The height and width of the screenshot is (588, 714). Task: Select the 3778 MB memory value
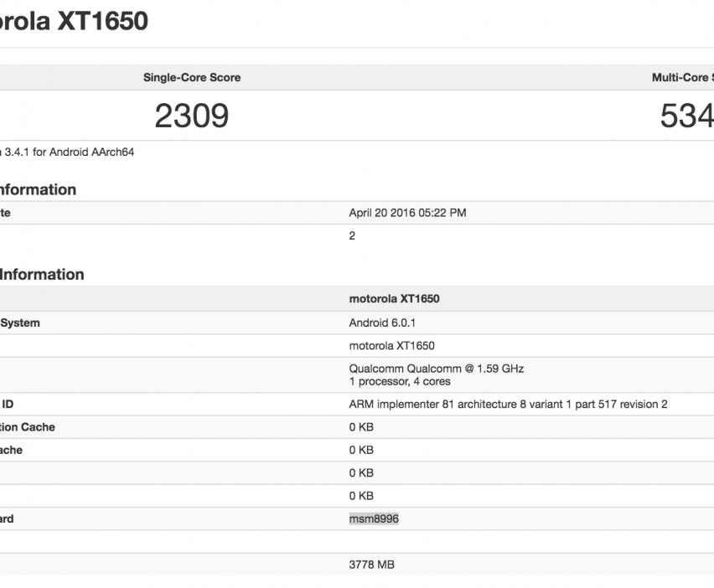pos(371,565)
